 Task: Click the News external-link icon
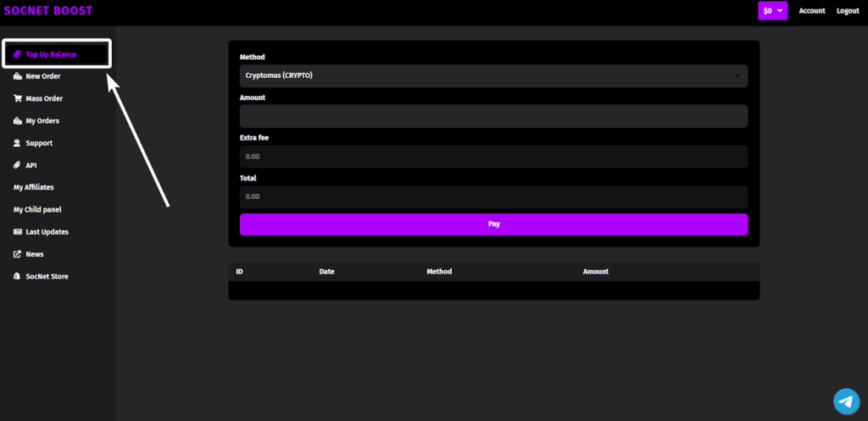pyautogui.click(x=18, y=254)
